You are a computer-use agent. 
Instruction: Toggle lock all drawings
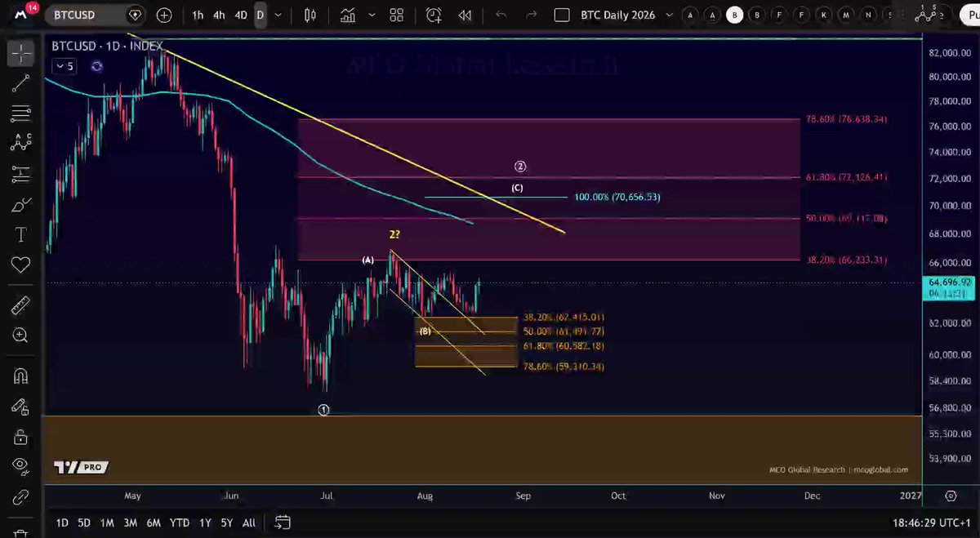(x=20, y=436)
